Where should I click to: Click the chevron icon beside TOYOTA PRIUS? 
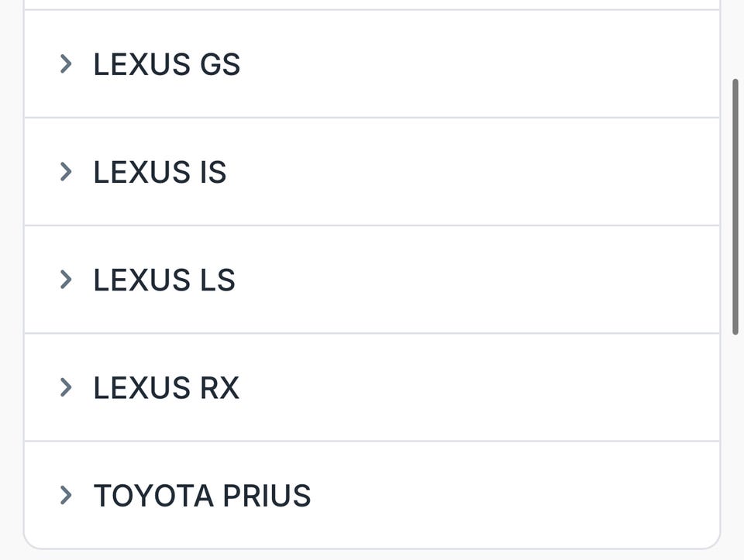click(66, 494)
